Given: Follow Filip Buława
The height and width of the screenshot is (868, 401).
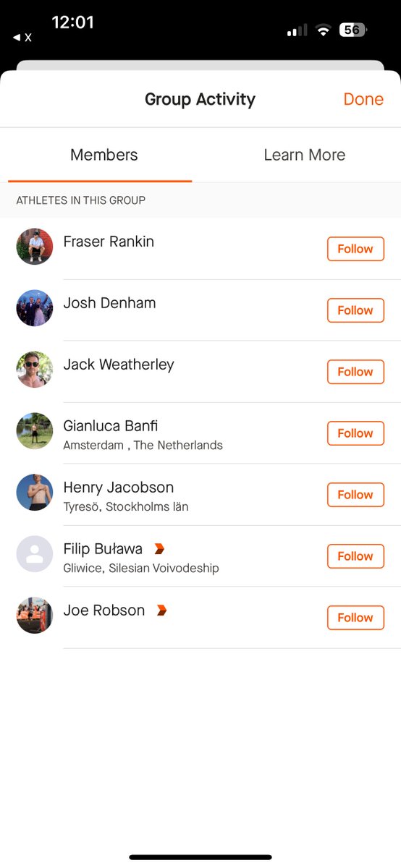Looking at the screenshot, I should click(355, 556).
